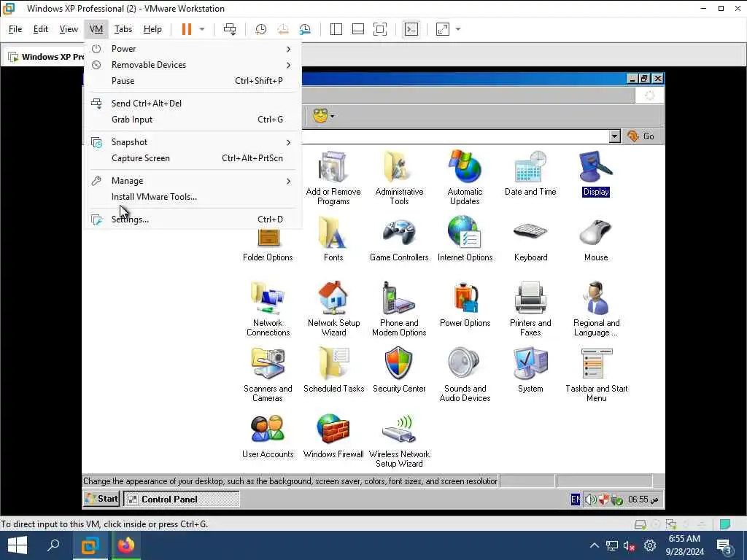The height and width of the screenshot is (560, 747).
Task: Launch Network Setup Wizard icon
Action: (x=333, y=309)
